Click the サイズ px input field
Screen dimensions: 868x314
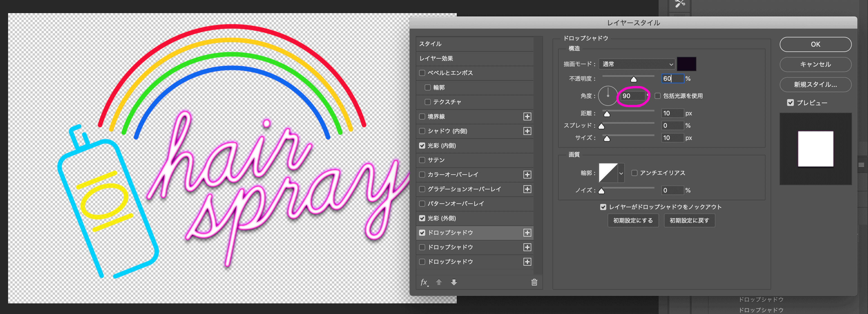pos(673,138)
